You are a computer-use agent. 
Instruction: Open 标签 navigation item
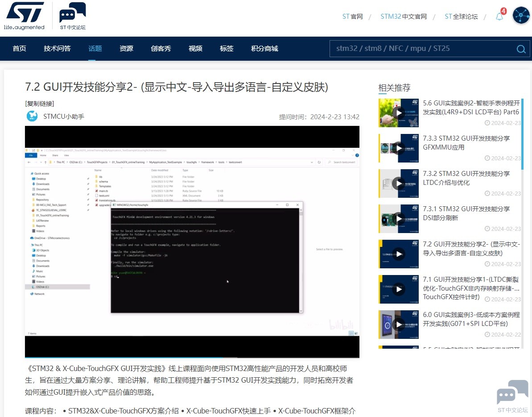coord(227,49)
